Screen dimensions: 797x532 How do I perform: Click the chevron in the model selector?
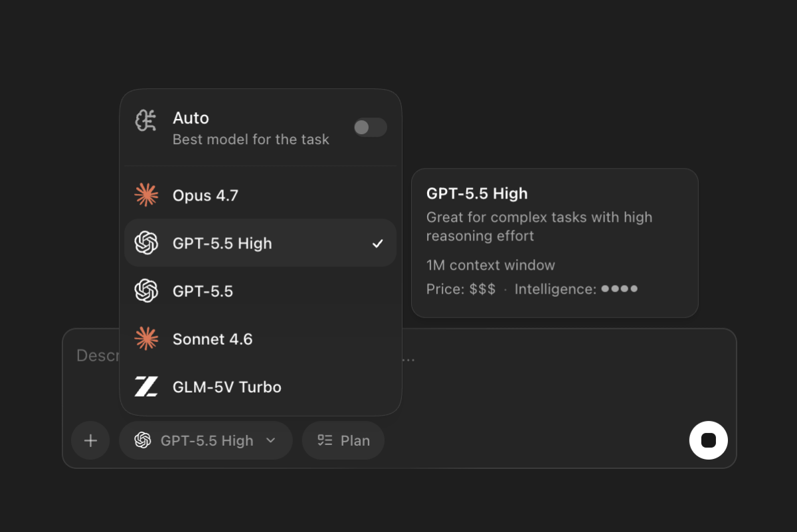click(x=270, y=440)
